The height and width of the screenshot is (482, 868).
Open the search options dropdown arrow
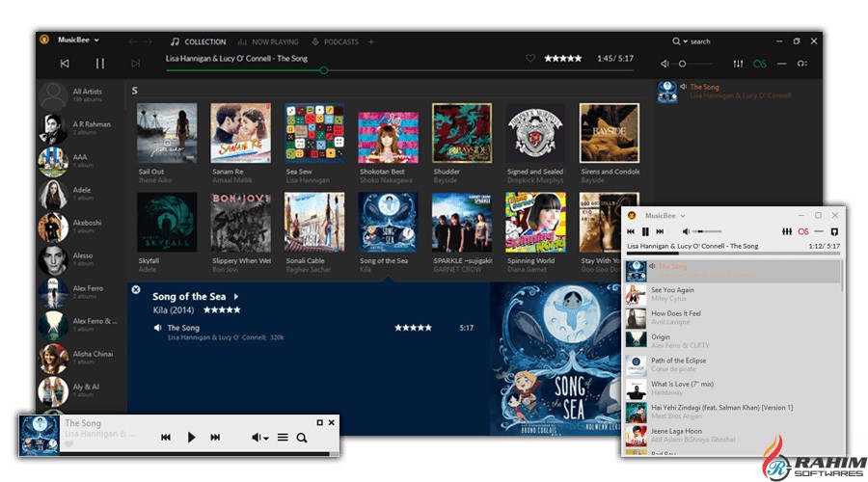tap(686, 41)
